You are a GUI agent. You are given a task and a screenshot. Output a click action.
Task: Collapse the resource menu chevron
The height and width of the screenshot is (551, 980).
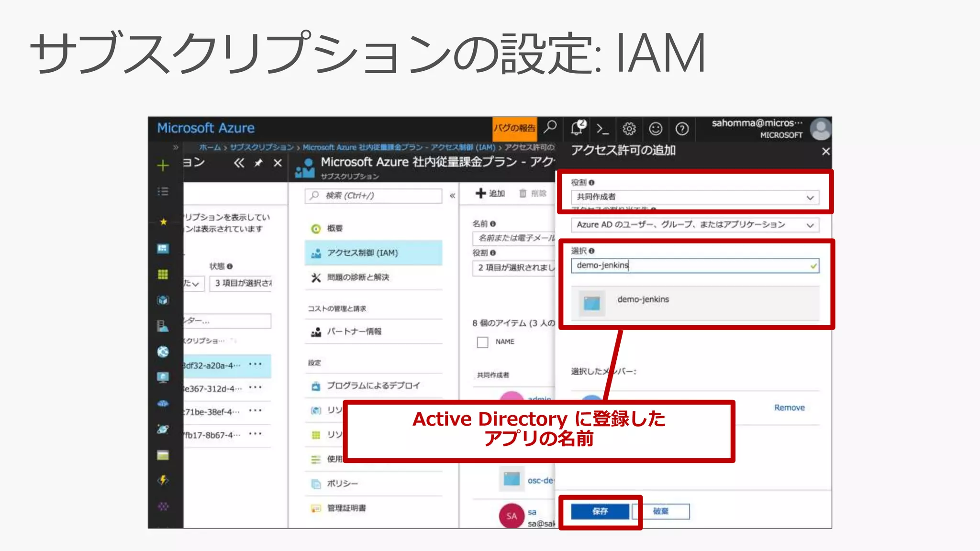click(x=452, y=196)
